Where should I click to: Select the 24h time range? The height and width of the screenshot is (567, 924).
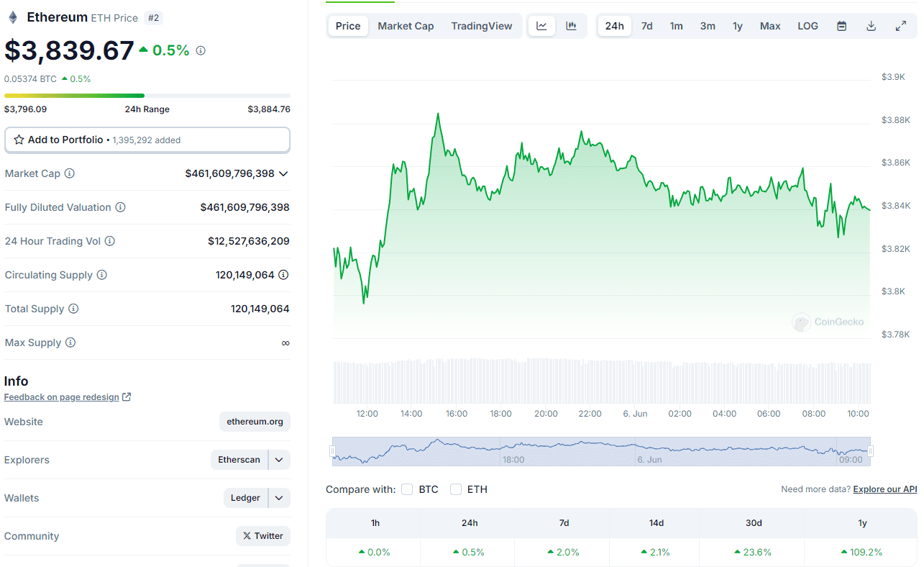(615, 26)
